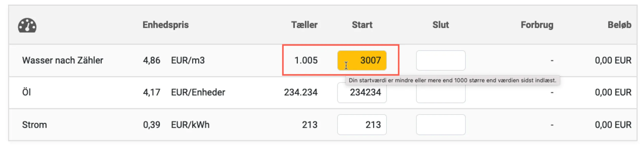Click the EUR/kWh unit for Strom
Screen dimensions: 644x147
coord(190,125)
